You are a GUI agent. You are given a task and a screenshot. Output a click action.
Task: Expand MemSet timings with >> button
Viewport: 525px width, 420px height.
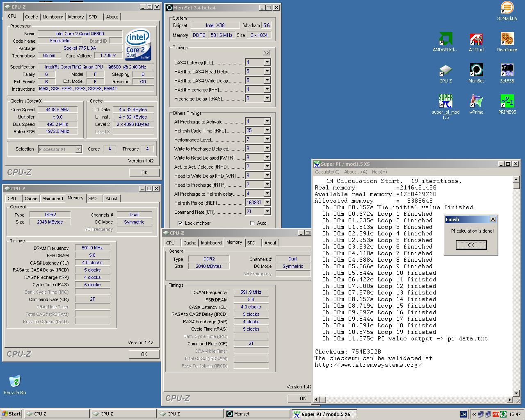[x=266, y=52]
